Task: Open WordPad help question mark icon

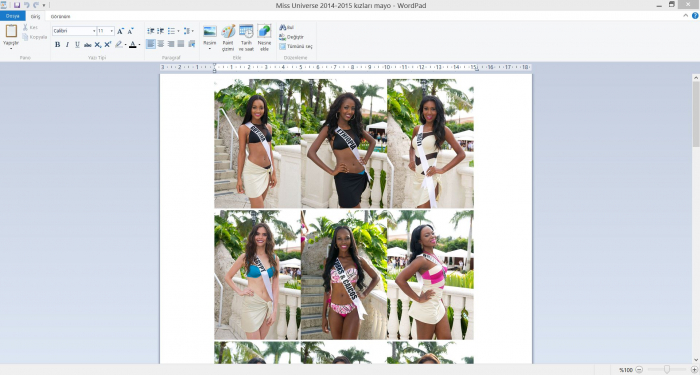Action: pyautogui.click(x=695, y=16)
